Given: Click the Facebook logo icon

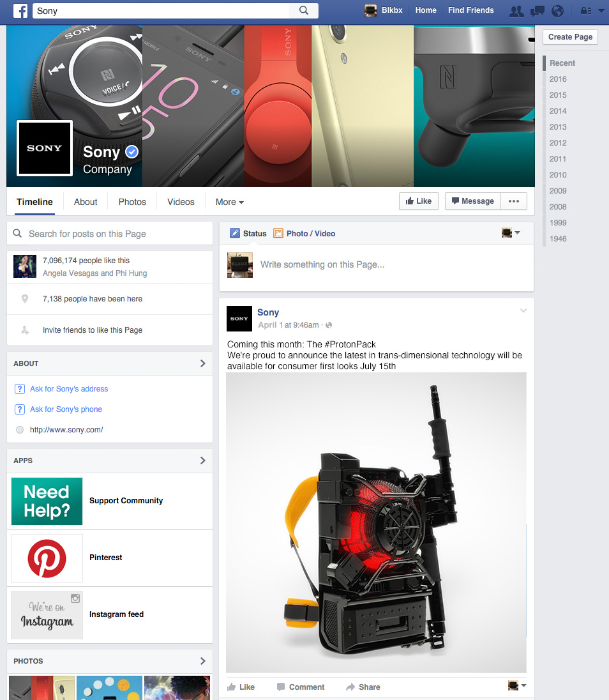Looking at the screenshot, I should [20, 11].
